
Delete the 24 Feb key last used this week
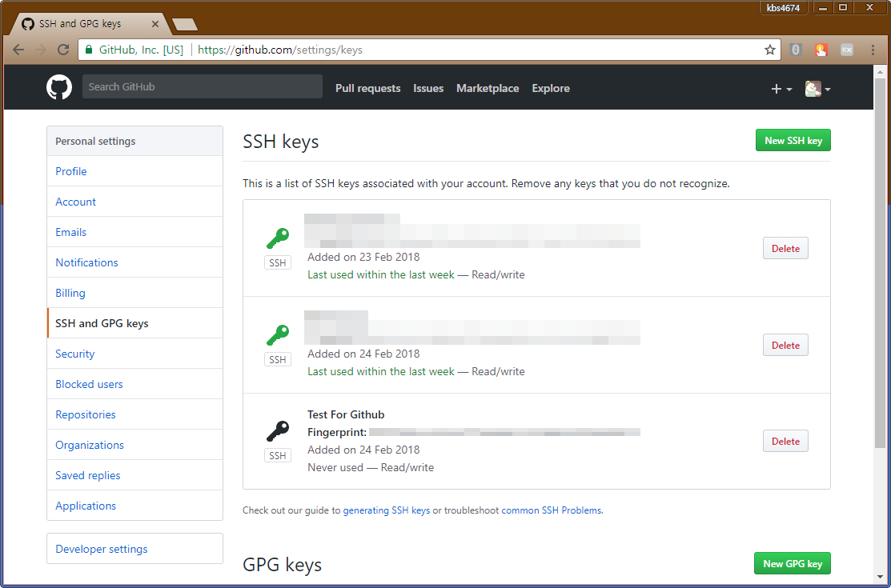[x=785, y=345]
